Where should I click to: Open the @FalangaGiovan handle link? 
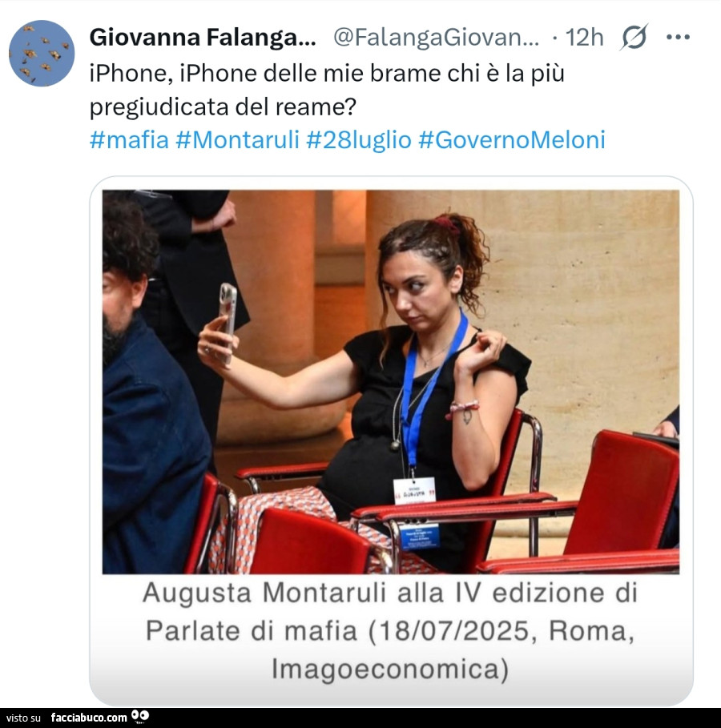[x=437, y=37]
